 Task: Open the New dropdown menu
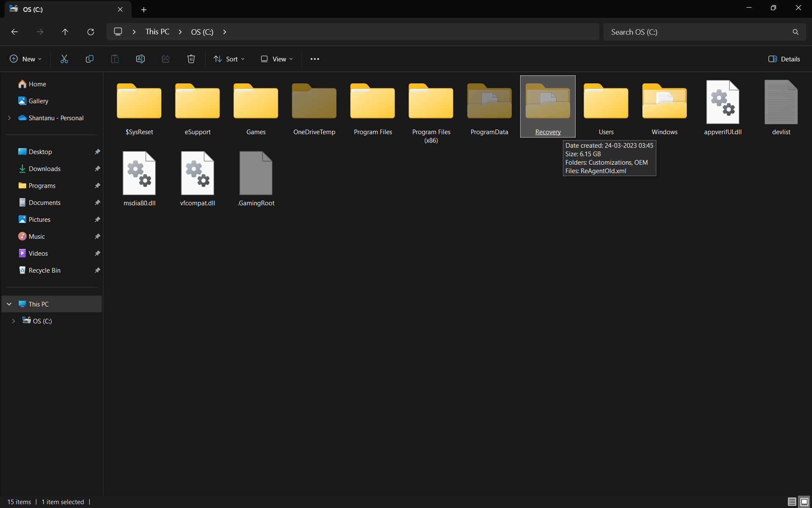pyautogui.click(x=25, y=59)
